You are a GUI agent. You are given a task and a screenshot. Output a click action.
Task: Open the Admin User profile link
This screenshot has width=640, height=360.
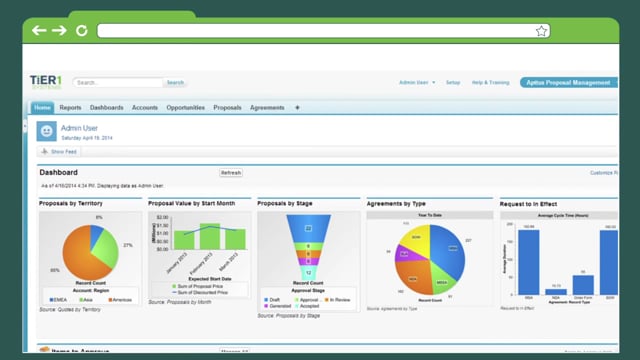tap(79, 128)
